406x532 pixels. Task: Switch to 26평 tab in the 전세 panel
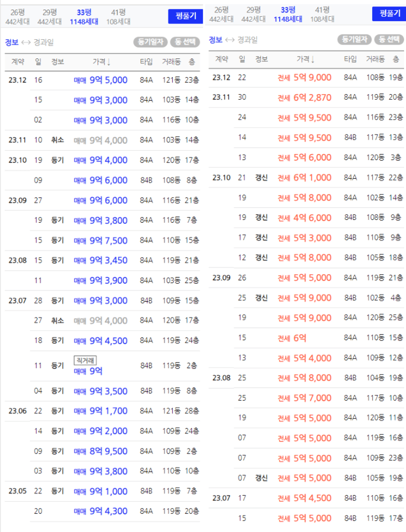[x=221, y=14]
